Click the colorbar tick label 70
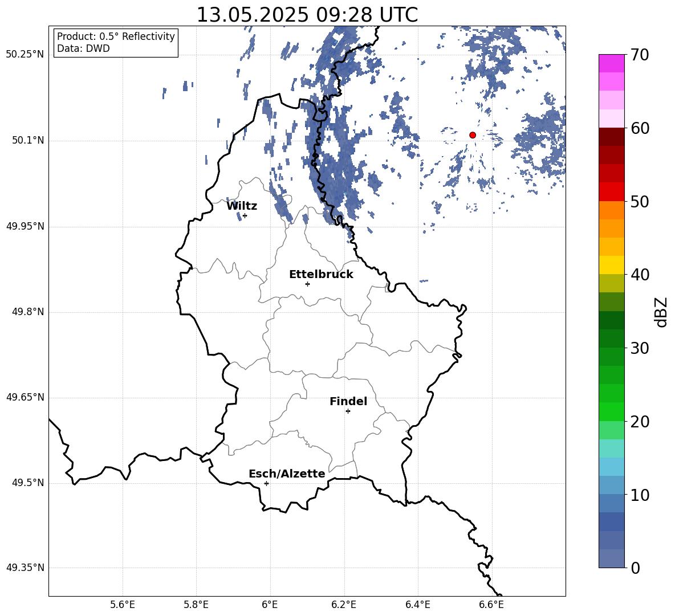The width and height of the screenshot is (675, 616). [640, 55]
